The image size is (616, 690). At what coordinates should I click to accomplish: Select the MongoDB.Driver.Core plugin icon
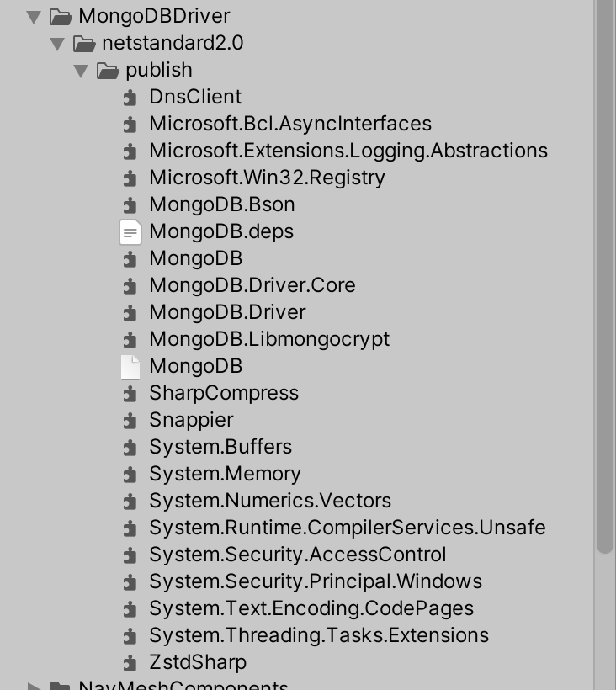pyautogui.click(x=130, y=285)
